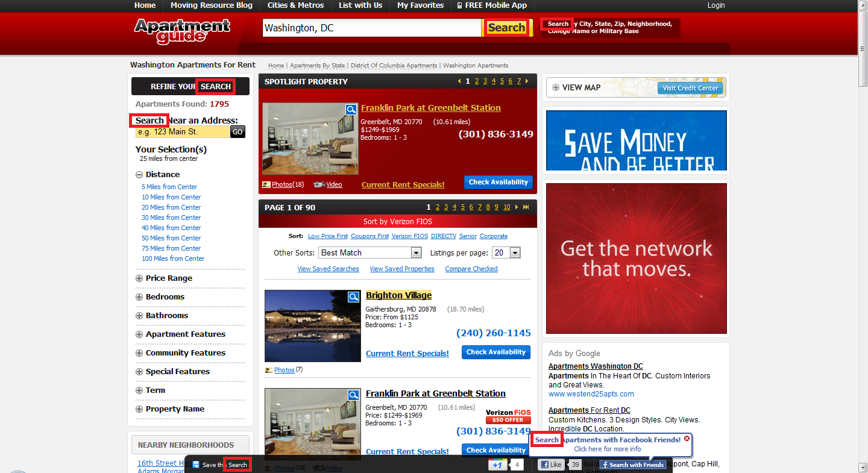Close the Facebook Friends popup
The height and width of the screenshot is (473, 868).
687,439
